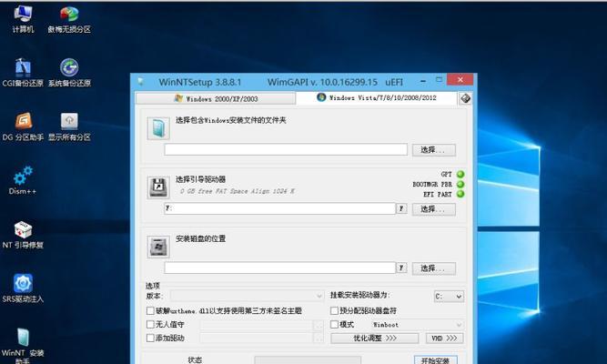Viewport: 607px width, 364px height.
Task: Click the boot drive floppy disk icon
Action: [158, 187]
